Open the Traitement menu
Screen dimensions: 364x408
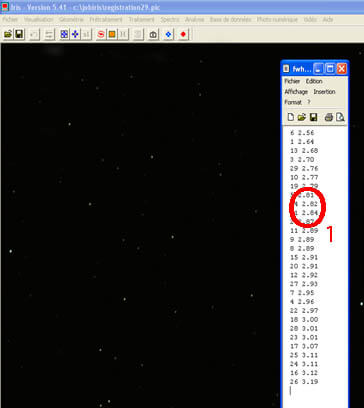[x=141, y=20]
